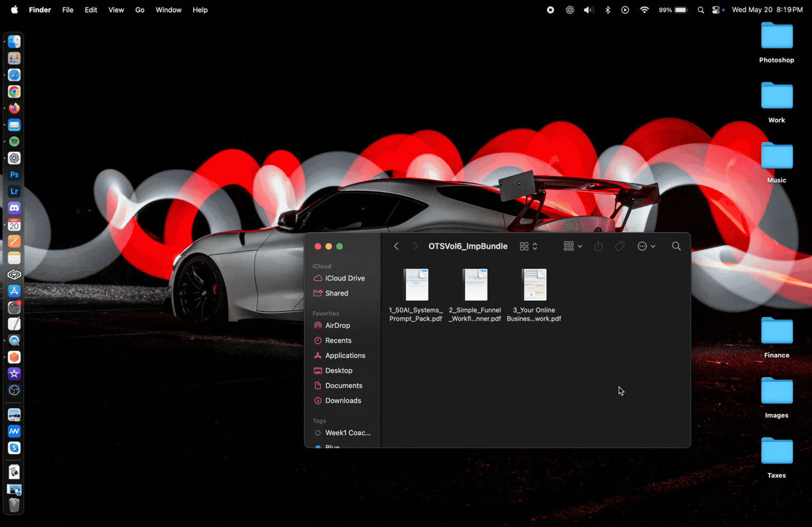
Task: Launch Safari from the Dock
Action: pos(15,75)
